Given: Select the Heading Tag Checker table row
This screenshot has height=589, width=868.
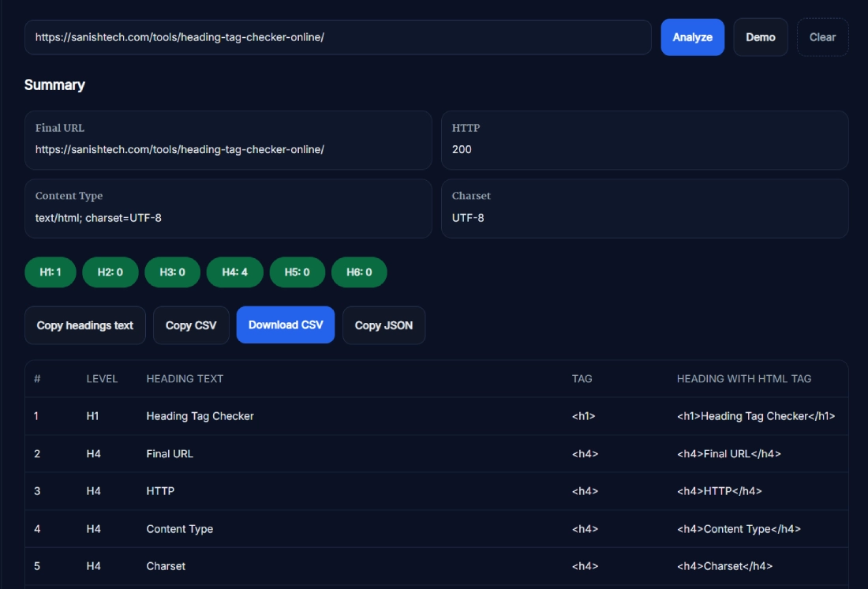Looking at the screenshot, I should (x=436, y=416).
